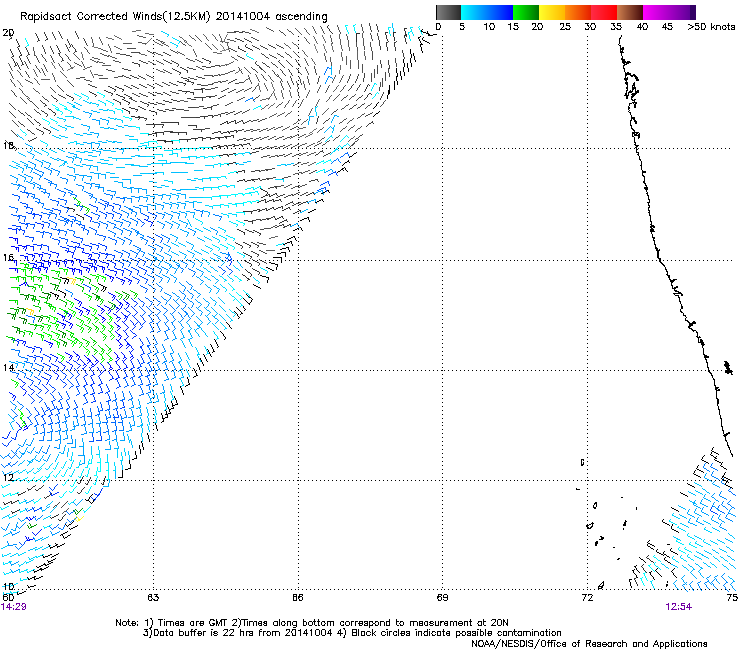Click the latitude label '14'
This screenshot has height=650, width=740.
pyautogui.click(x=8, y=368)
